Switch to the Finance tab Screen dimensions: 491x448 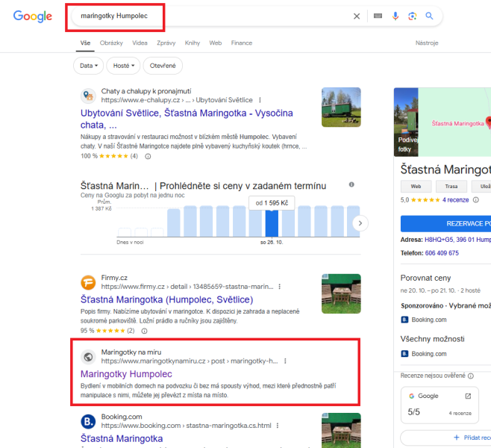pos(242,43)
